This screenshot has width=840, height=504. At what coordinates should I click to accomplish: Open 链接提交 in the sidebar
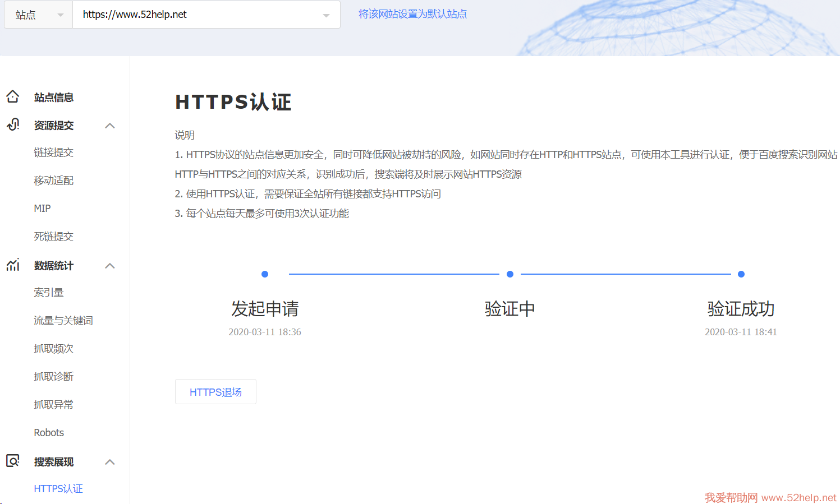pyautogui.click(x=53, y=152)
